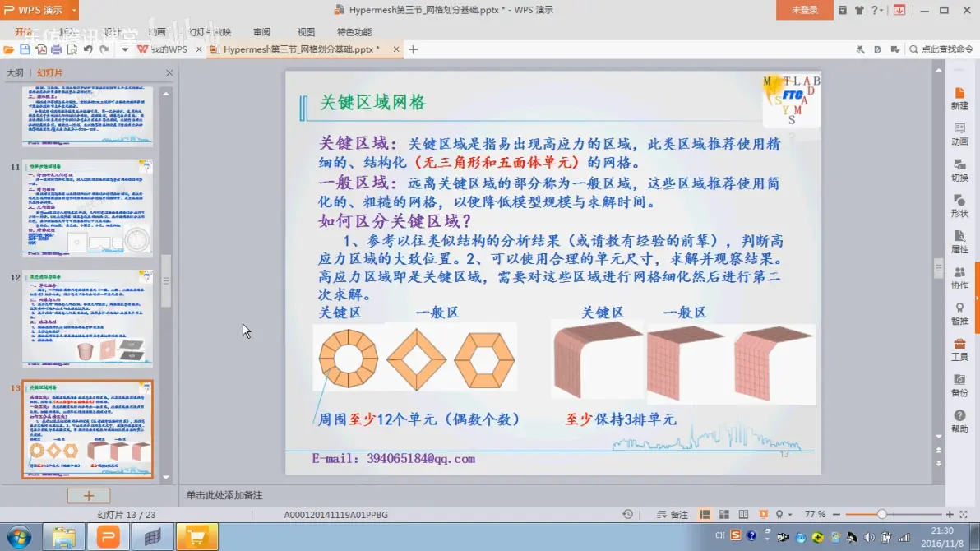Open the skin shirt icon in title bar
The width and height of the screenshot is (980, 551).
[x=859, y=10]
